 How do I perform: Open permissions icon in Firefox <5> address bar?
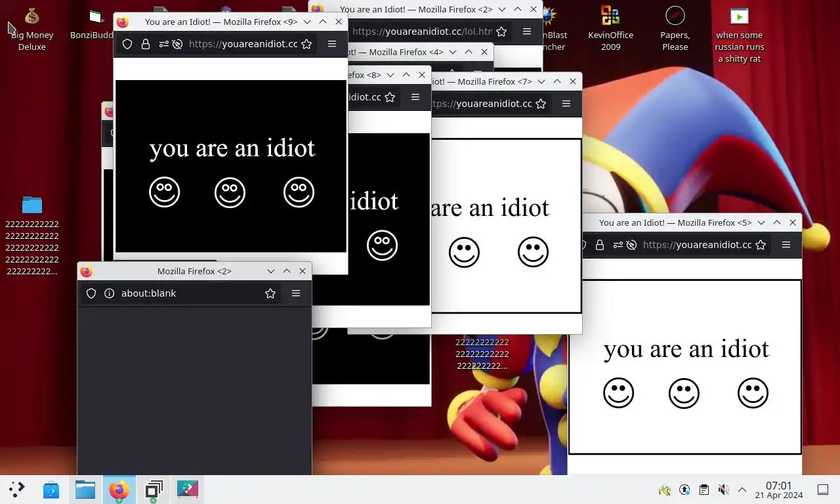pos(617,245)
